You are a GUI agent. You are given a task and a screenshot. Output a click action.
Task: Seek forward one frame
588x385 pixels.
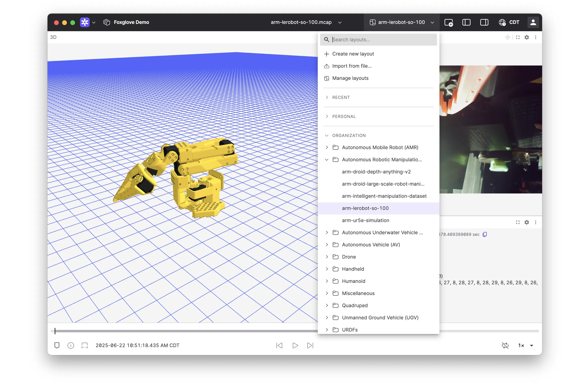310,345
